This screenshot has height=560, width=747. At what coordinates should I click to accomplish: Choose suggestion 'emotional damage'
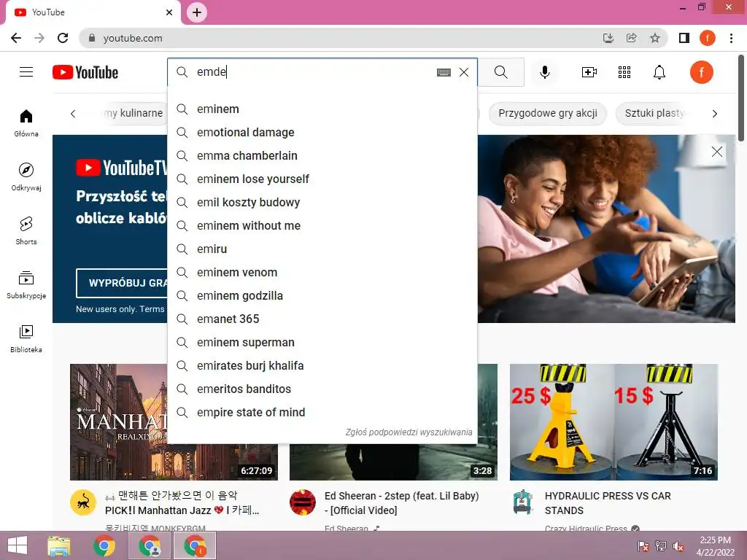pyautogui.click(x=322, y=133)
